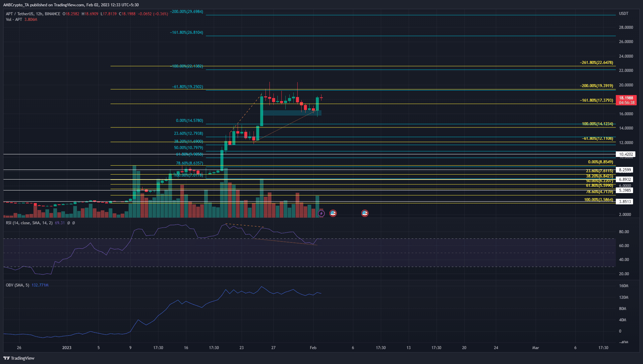This screenshot has height=364, width=643.
Task: Click the Mar label on time axis
Action: tap(536, 348)
